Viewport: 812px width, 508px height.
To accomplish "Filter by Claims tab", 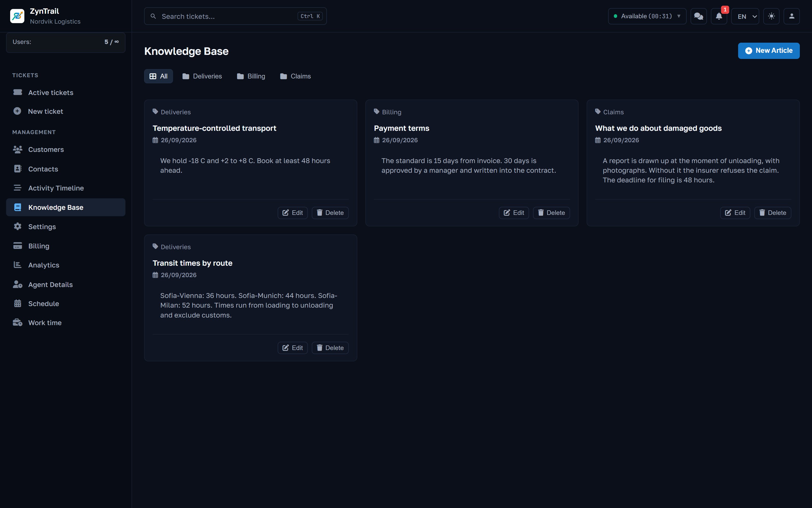I will pyautogui.click(x=295, y=76).
